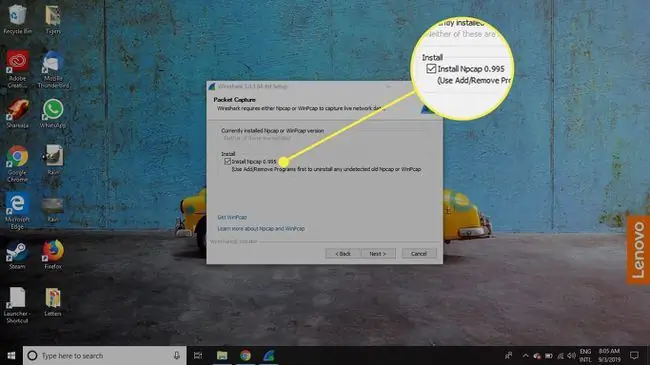Proceed with the Next button
Viewport: 650px width, 365px height.
click(x=378, y=253)
